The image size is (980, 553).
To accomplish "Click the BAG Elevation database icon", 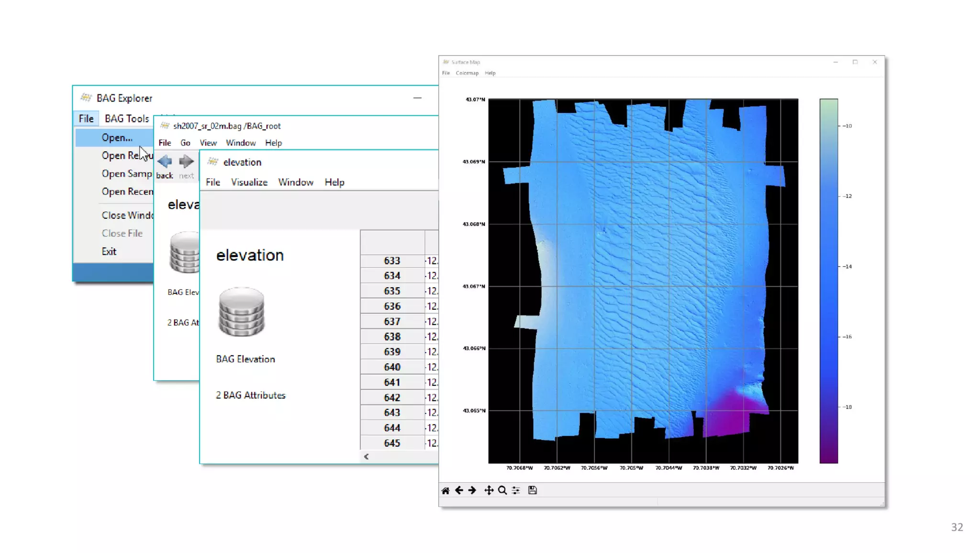I will (x=242, y=312).
